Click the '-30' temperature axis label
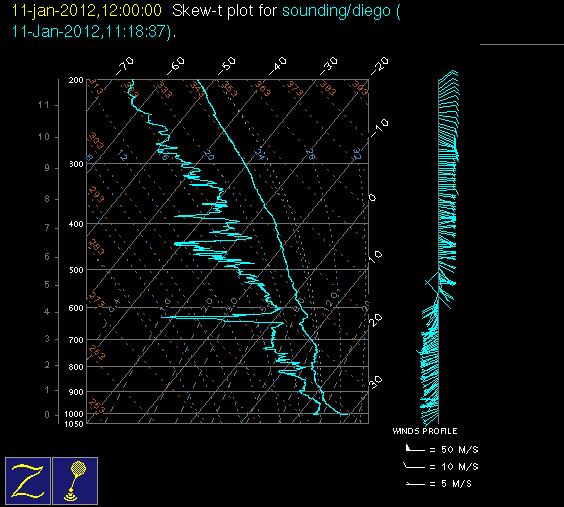The width and height of the screenshot is (564, 507). tap(329, 65)
